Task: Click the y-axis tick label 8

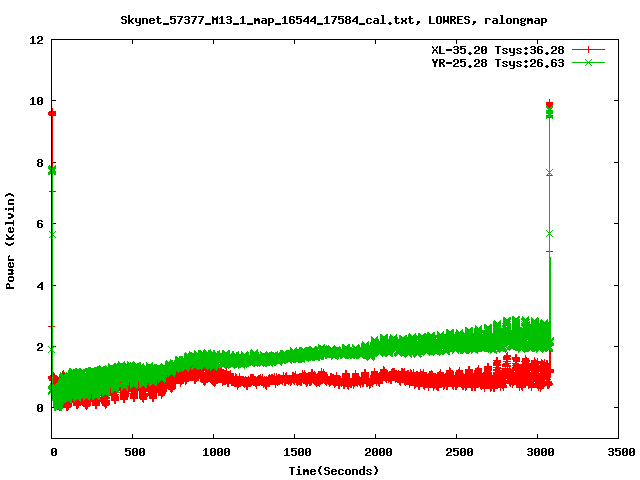Action: 40,163
